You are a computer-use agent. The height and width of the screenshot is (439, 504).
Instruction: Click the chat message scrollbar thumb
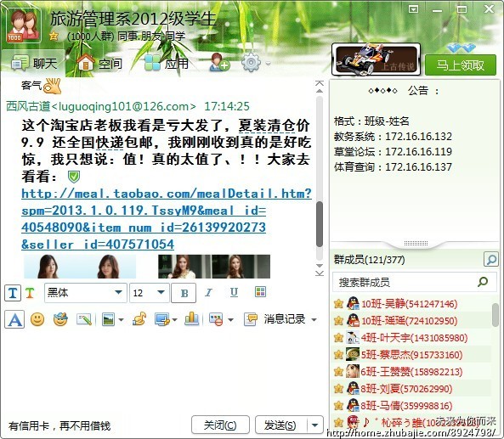pos(320,224)
